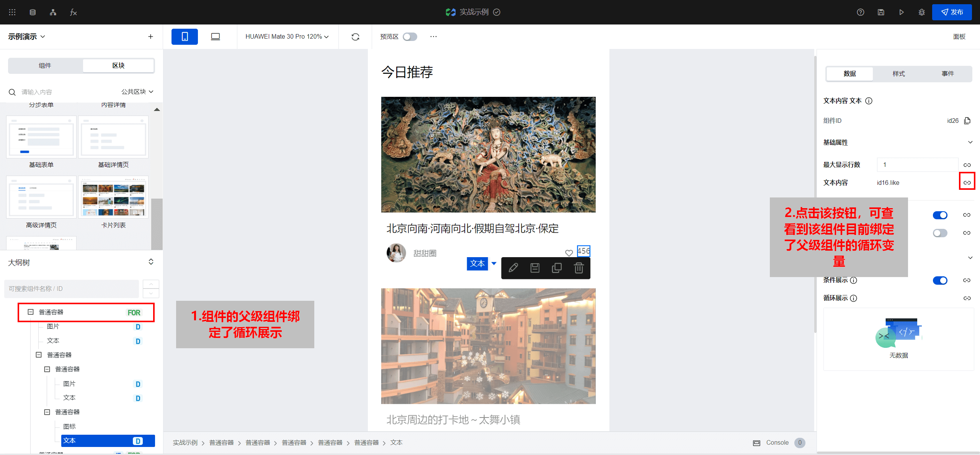Image resolution: width=980 pixels, height=455 pixels.
Task: Delete selected text component via trash icon
Action: (x=579, y=268)
